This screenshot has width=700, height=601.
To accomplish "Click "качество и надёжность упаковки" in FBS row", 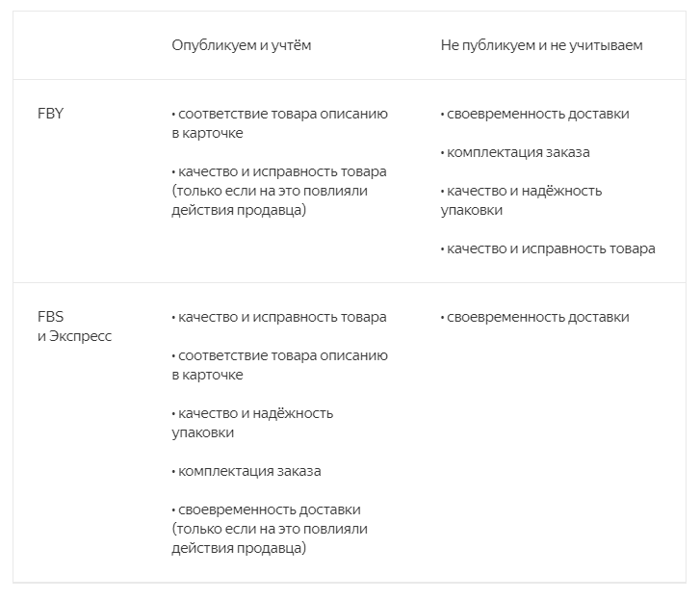I will click(x=252, y=413).
